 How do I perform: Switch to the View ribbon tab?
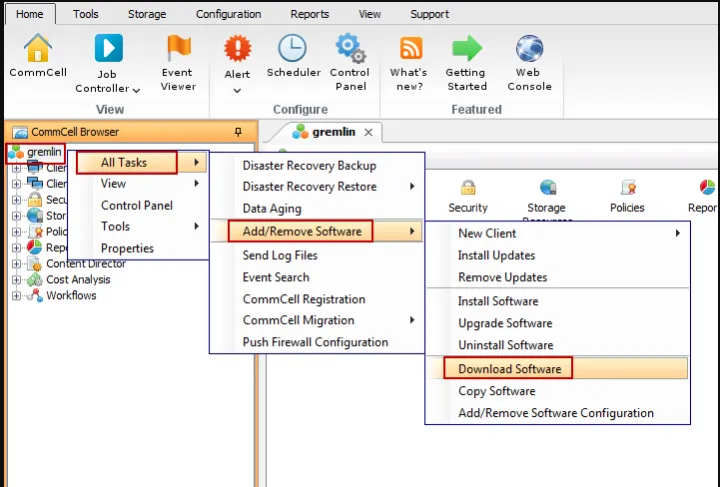[370, 14]
